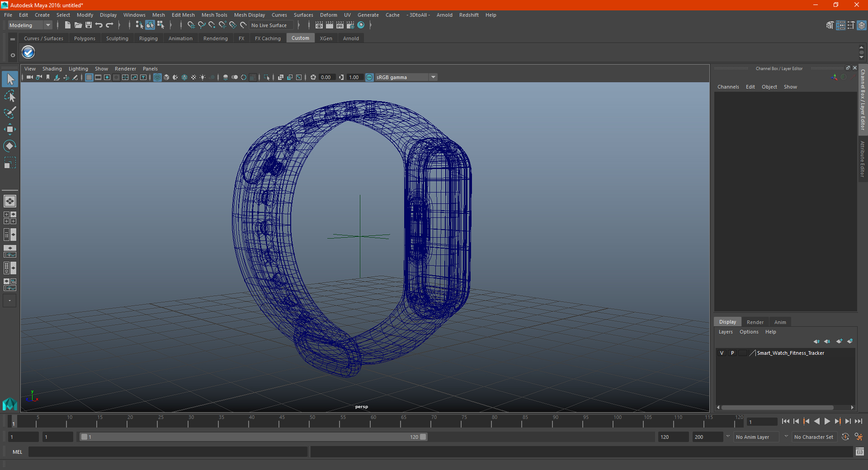Activate the Rotate tool
The width and height of the screenshot is (868, 470).
tap(10, 146)
